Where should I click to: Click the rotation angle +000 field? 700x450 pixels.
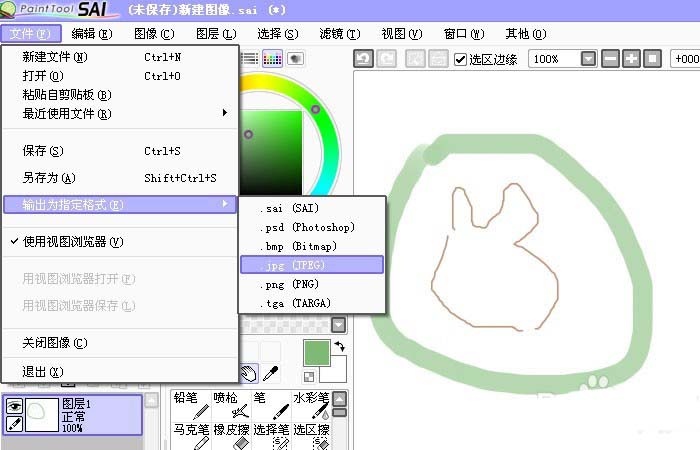point(685,58)
